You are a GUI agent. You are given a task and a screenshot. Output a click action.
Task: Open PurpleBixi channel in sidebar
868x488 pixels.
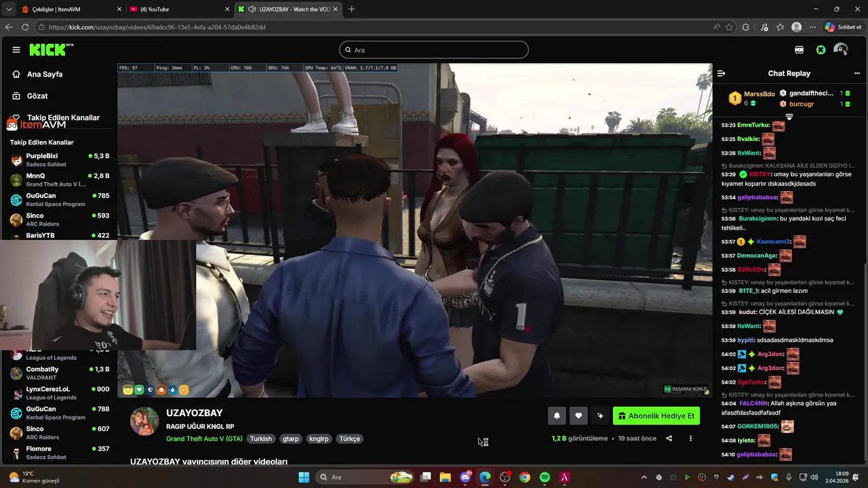click(60, 160)
